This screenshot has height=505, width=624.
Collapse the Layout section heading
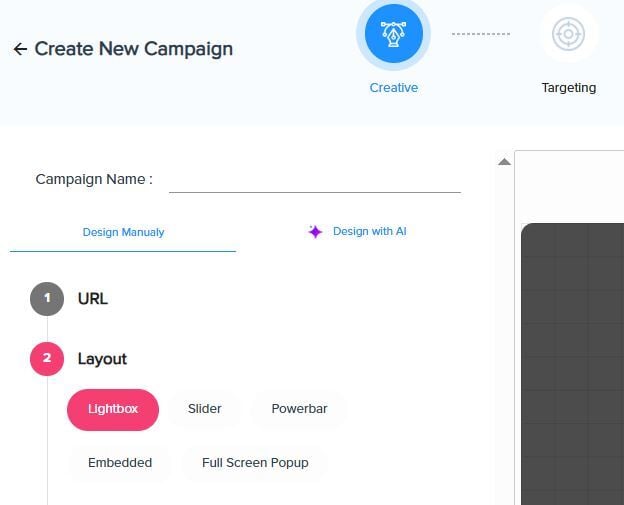[102, 359]
